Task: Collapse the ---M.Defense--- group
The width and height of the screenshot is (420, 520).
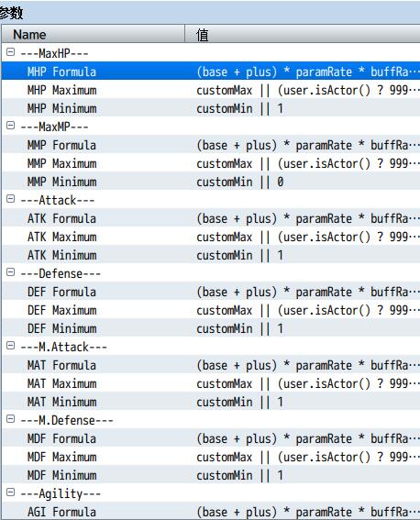Action: tap(11, 419)
